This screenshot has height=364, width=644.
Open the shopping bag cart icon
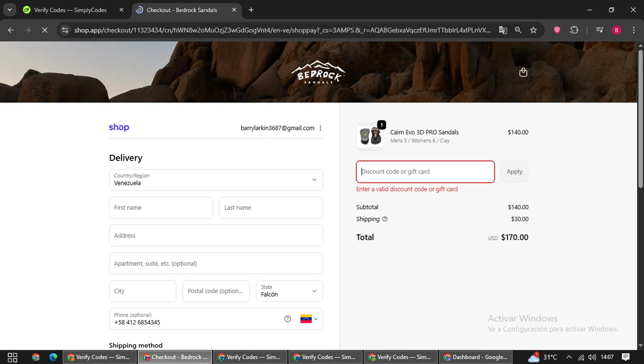(x=523, y=72)
